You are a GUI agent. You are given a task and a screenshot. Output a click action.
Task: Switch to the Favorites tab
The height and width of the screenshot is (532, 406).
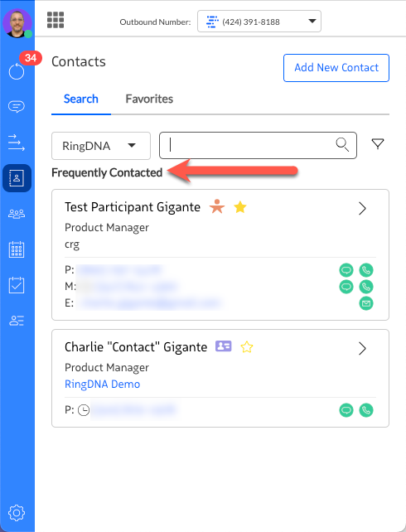pyautogui.click(x=149, y=99)
